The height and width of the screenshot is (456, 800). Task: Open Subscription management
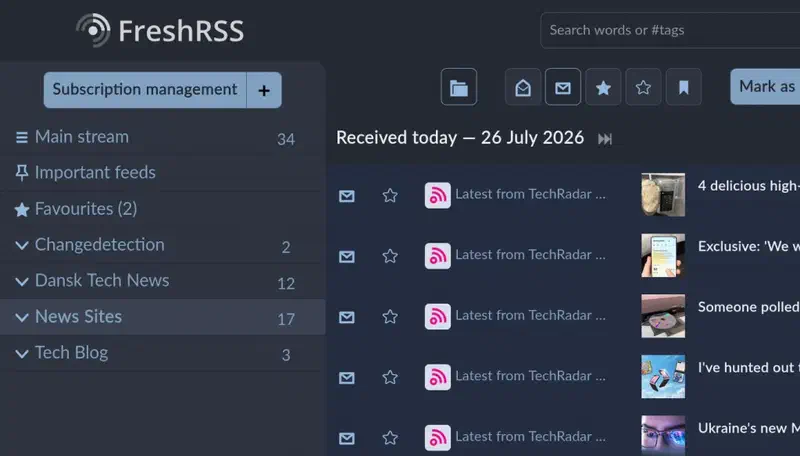[x=145, y=90]
